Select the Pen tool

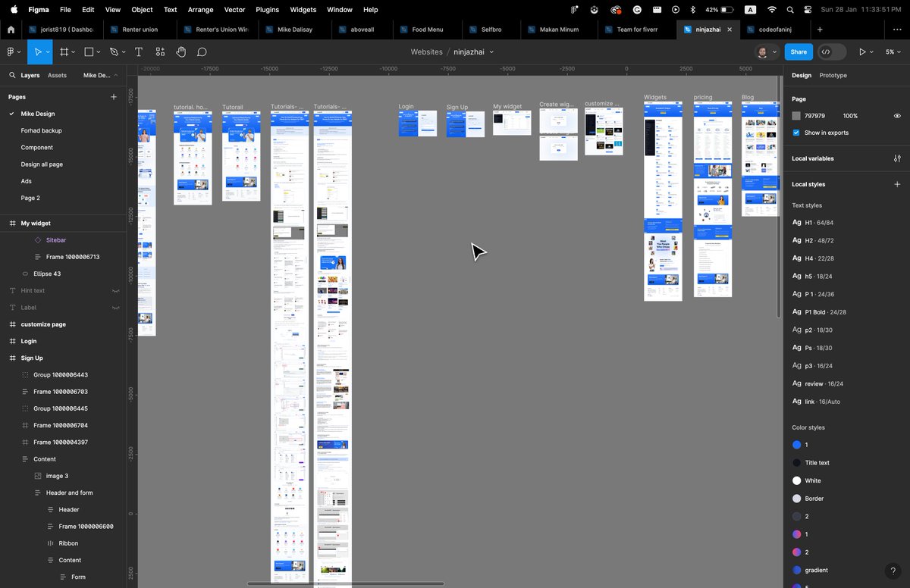coord(114,52)
